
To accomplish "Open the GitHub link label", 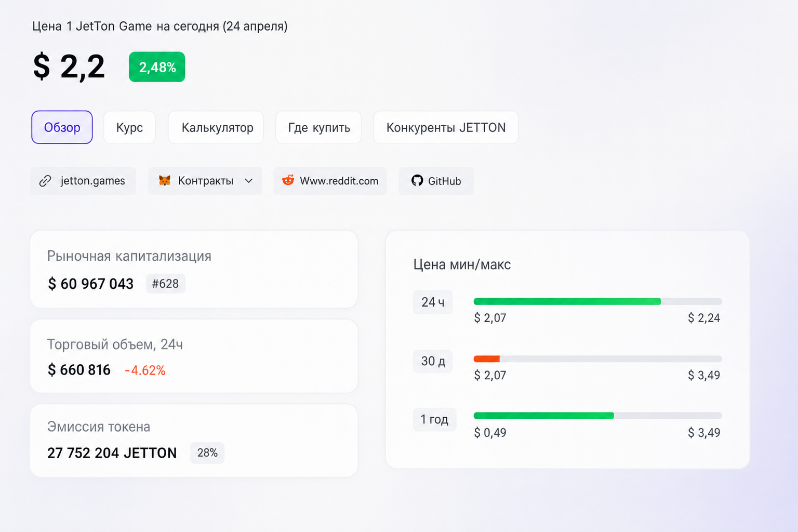I will click(x=445, y=181).
